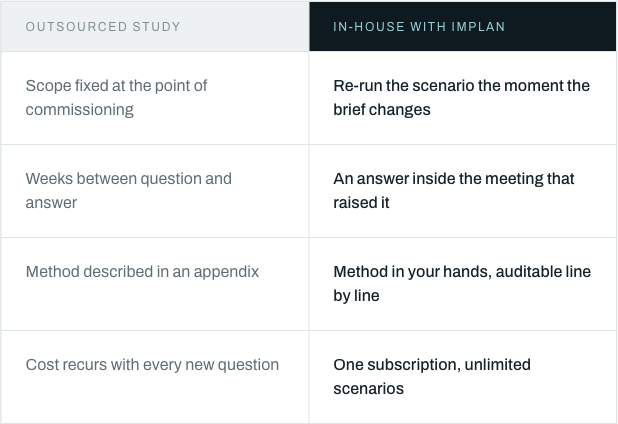The height and width of the screenshot is (424, 618).
Task: Select 'Cost recurs with every new question'
Action: click(x=152, y=365)
